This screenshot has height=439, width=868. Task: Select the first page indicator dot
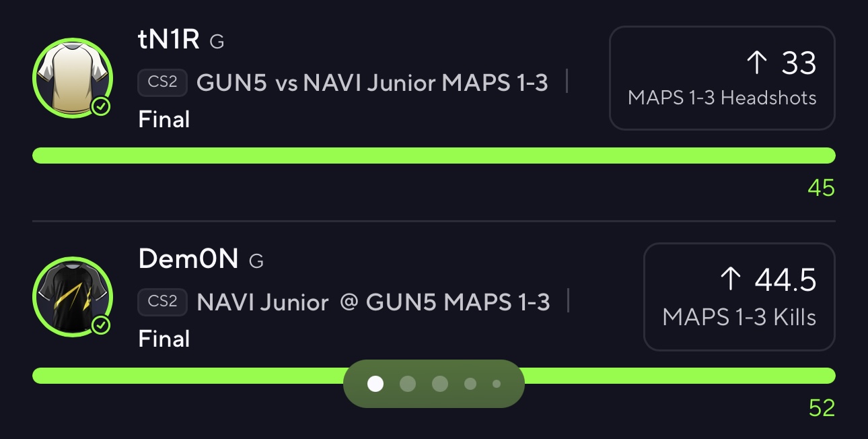pos(376,384)
